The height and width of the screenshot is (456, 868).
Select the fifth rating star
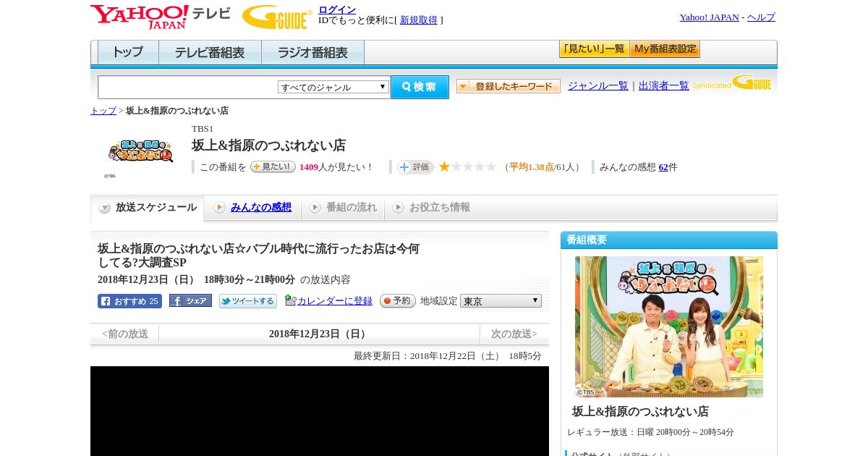coord(490,166)
